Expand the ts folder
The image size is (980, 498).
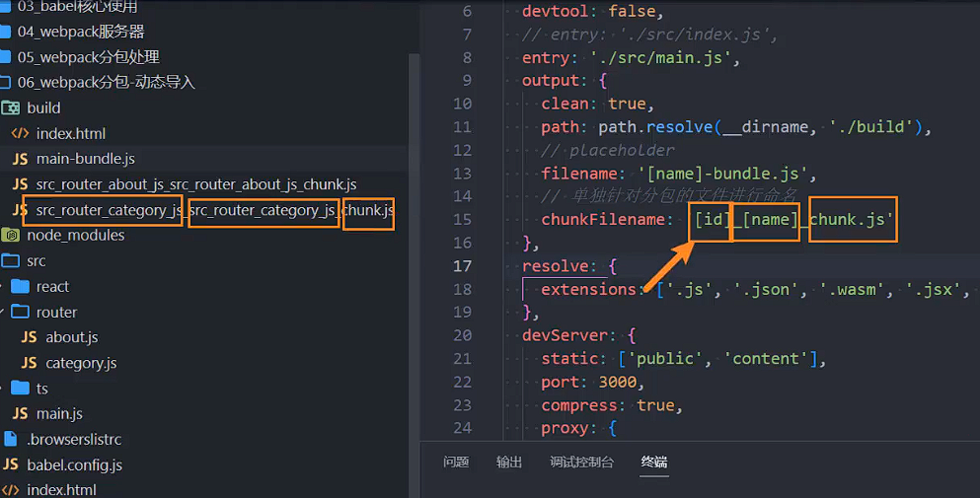tap(41, 388)
